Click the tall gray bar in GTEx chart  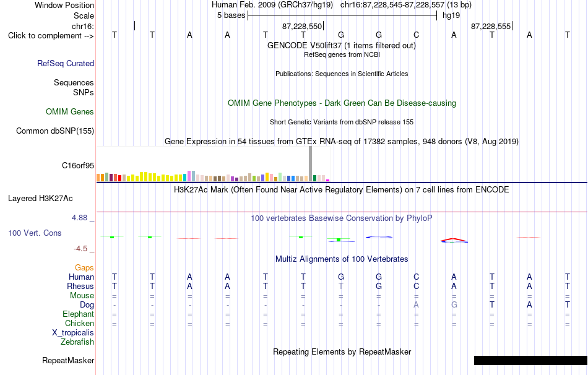tap(310, 164)
